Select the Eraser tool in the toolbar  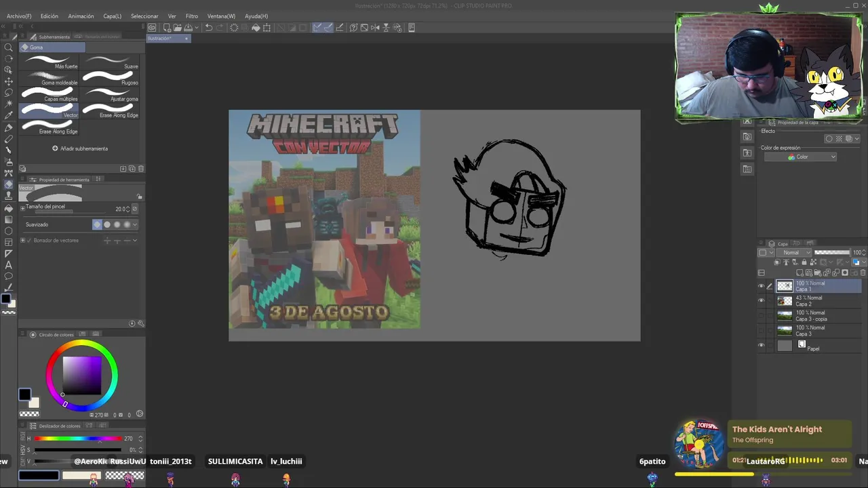tap(8, 184)
